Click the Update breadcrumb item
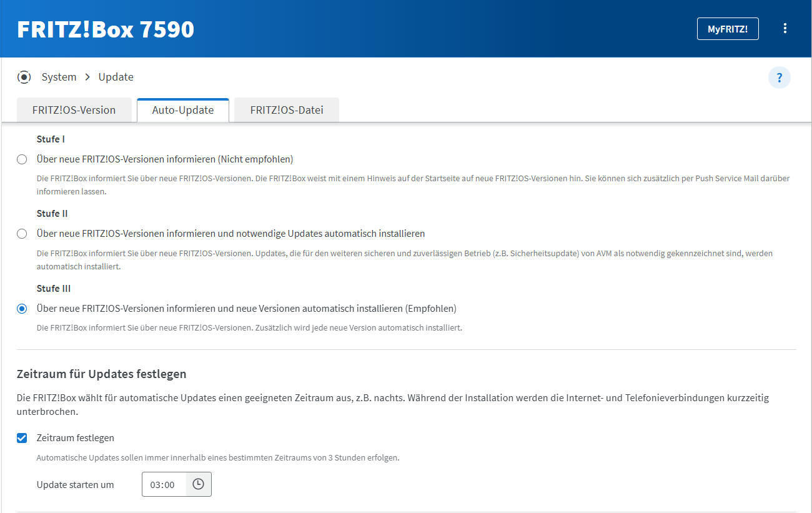The width and height of the screenshot is (812, 513). click(x=116, y=77)
